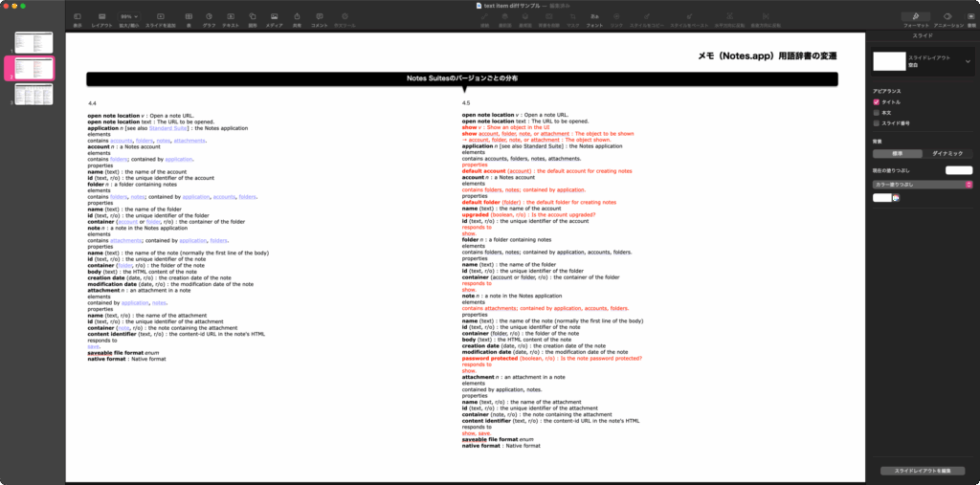This screenshot has width=980, height=485.
Task: Click the メディア (media) toolbar icon
Action: (x=275, y=17)
